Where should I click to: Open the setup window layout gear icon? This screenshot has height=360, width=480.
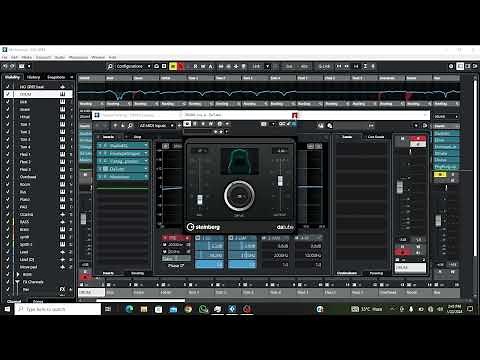[451, 66]
